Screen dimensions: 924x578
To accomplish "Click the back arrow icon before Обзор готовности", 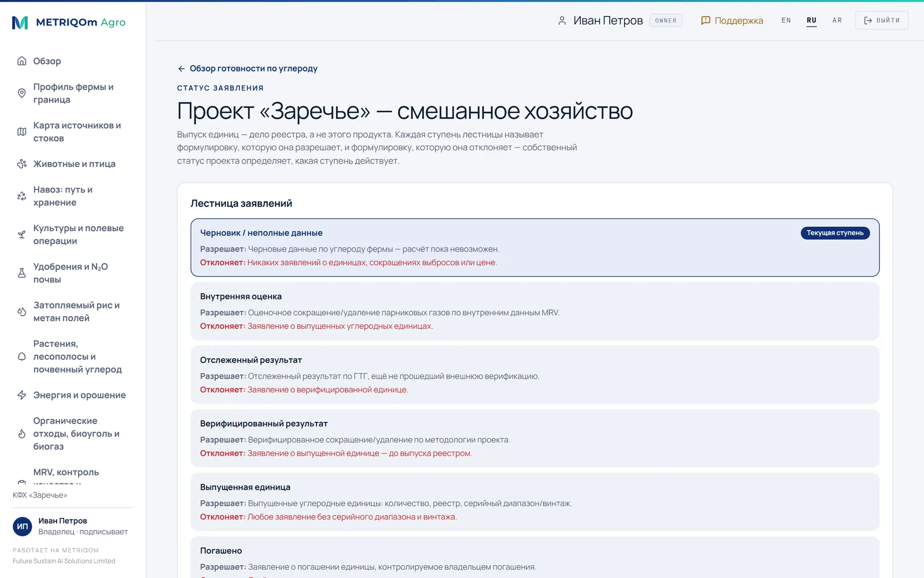I will [181, 68].
